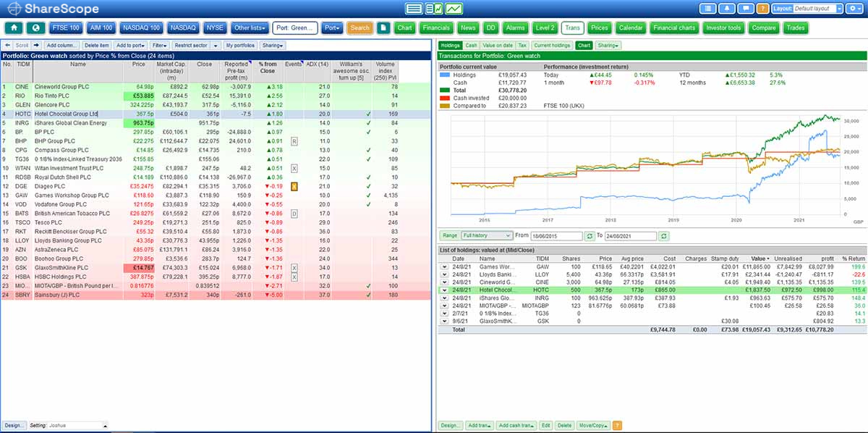
Task: Expand the Games Workshop holding row arrow
Action: click(x=443, y=266)
